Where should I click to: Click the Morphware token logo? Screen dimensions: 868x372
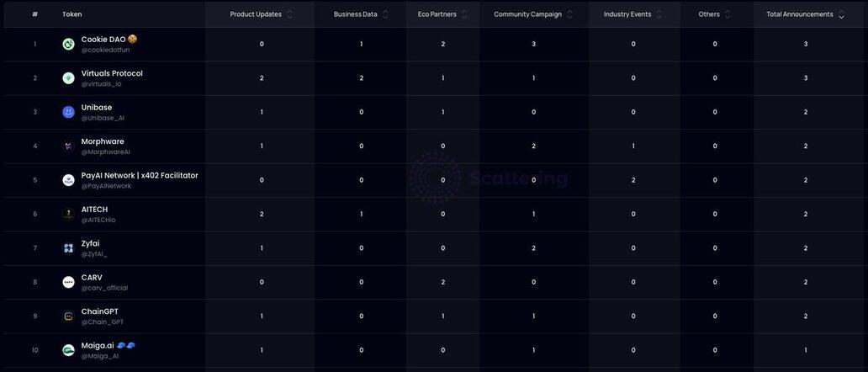tap(68, 146)
